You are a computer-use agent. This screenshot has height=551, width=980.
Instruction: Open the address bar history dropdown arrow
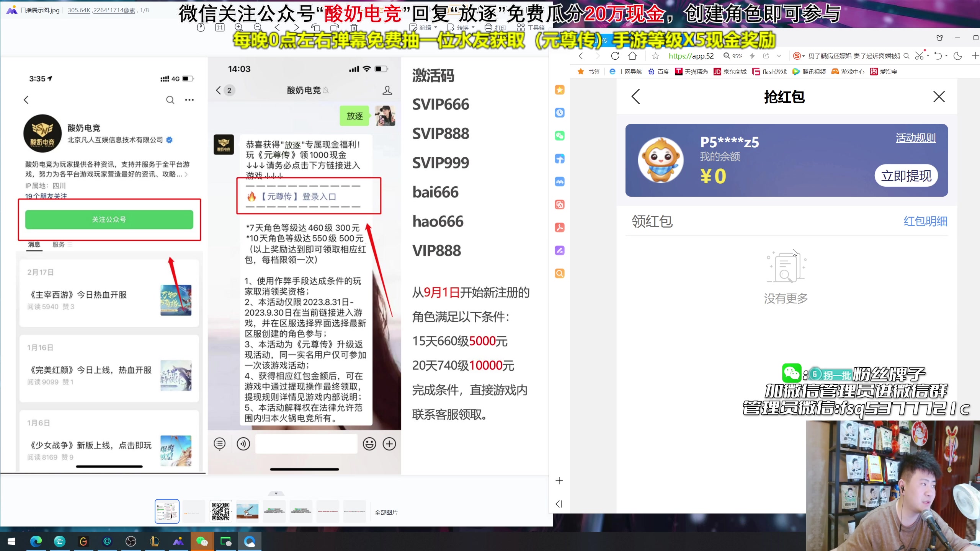coord(779,56)
